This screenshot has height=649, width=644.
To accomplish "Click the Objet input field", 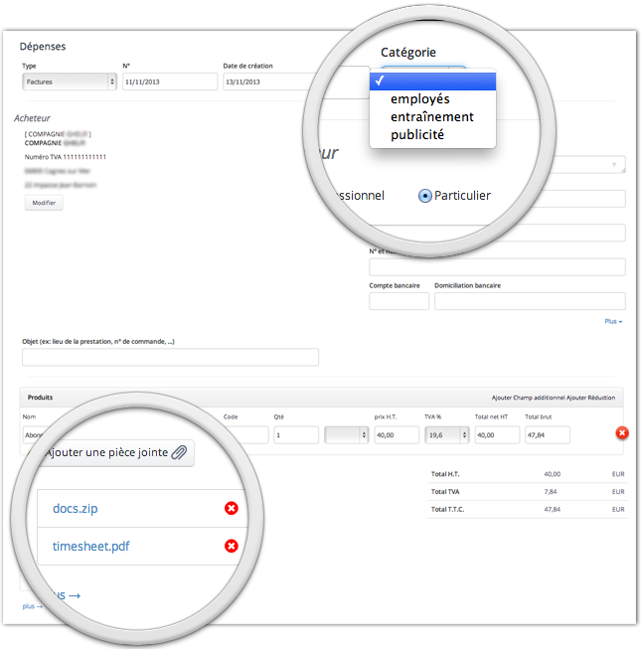I will (x=170, y=357).
